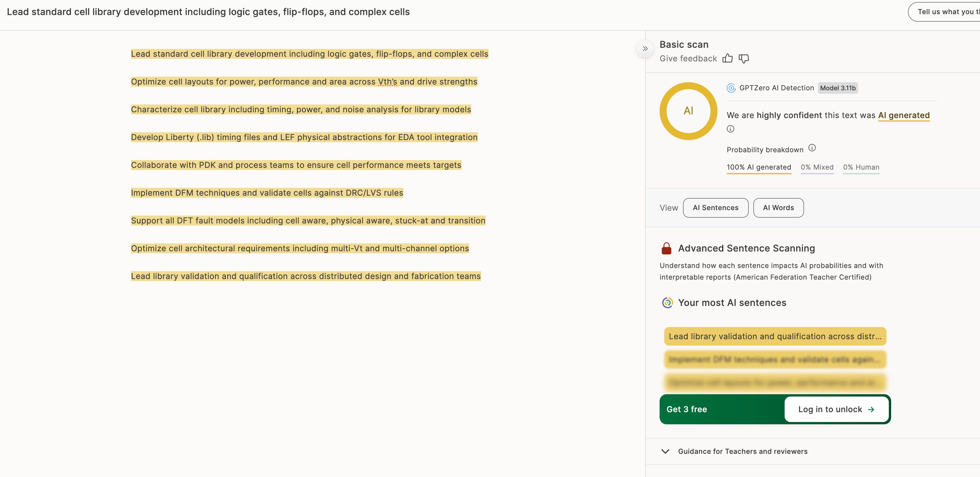The width and height of the screenshot is (980, 477).
Task: Click info icon beside Probability breakdown
Action: pos(812,148)
